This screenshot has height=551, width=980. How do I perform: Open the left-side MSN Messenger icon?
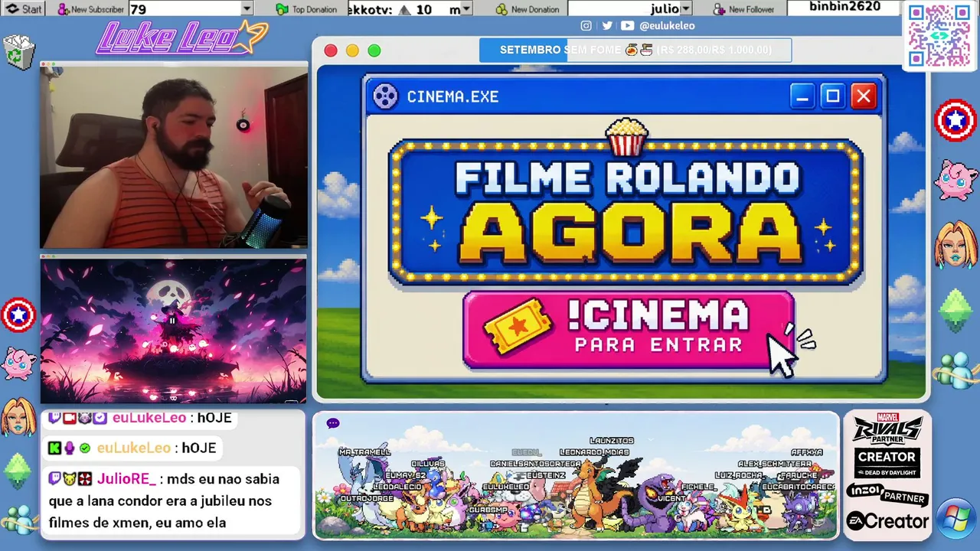tap(19, 518)
